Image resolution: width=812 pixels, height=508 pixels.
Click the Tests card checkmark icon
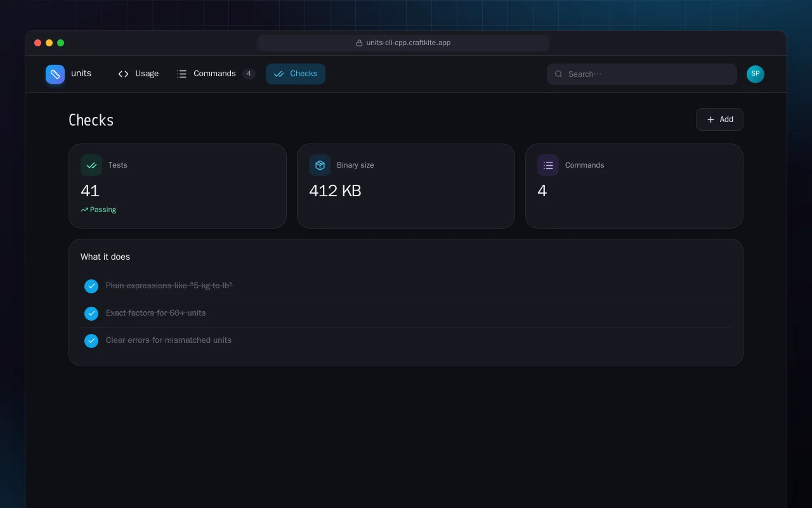pyautogui.click(x=91, y=165)
